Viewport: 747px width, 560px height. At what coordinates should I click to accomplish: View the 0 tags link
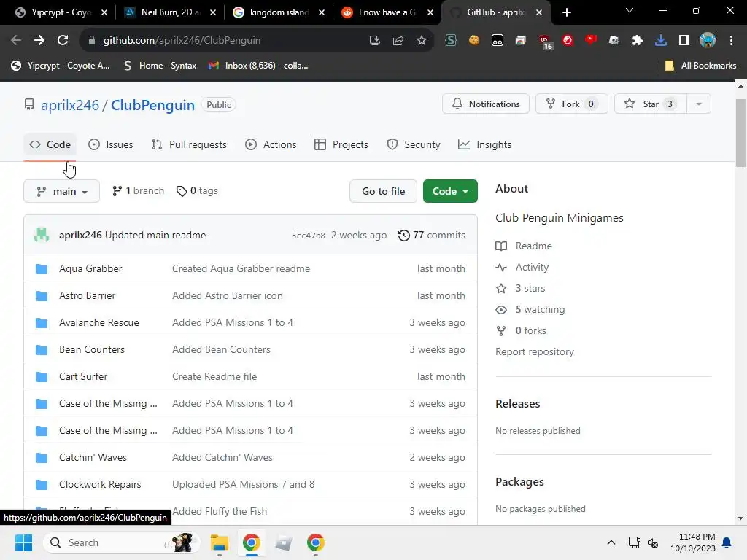coord(197,191)
